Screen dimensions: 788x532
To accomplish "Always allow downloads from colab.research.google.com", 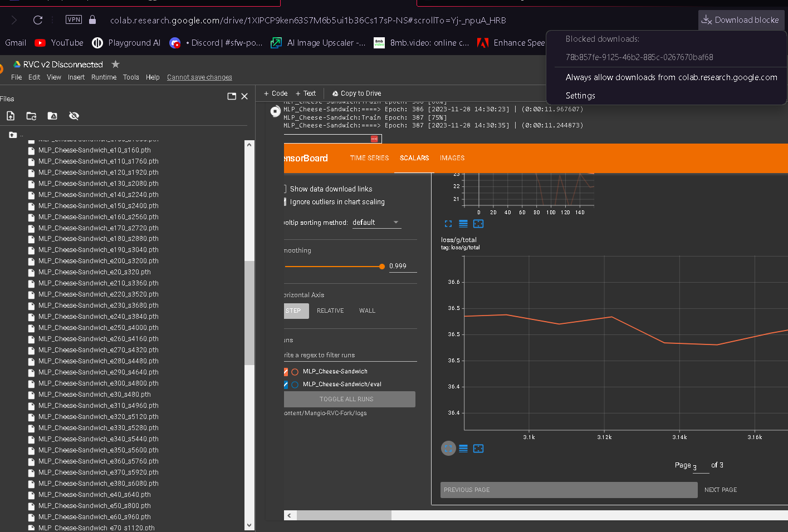I will [x=671, y=77].
